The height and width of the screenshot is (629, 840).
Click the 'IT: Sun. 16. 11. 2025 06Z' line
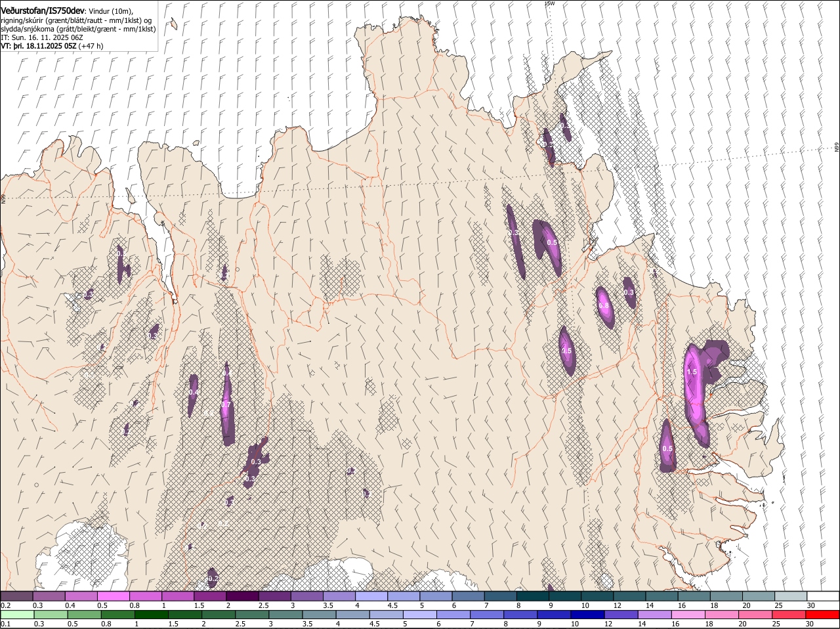(42, 37)
